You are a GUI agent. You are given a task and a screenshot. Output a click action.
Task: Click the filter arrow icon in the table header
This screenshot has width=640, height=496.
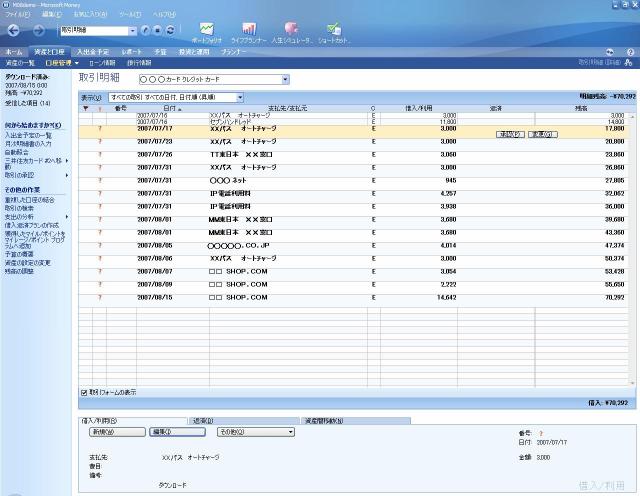click(86, 109)
